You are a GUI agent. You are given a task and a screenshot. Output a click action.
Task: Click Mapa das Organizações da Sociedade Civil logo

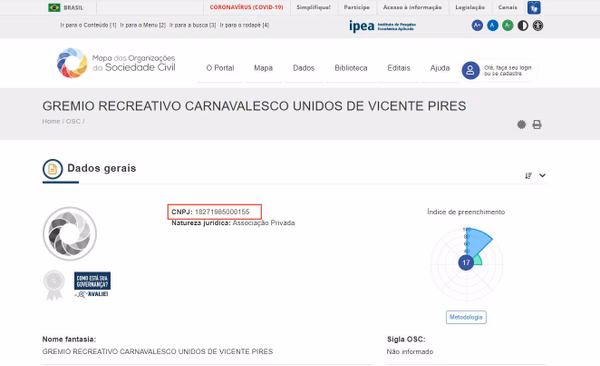coord(116,63)
